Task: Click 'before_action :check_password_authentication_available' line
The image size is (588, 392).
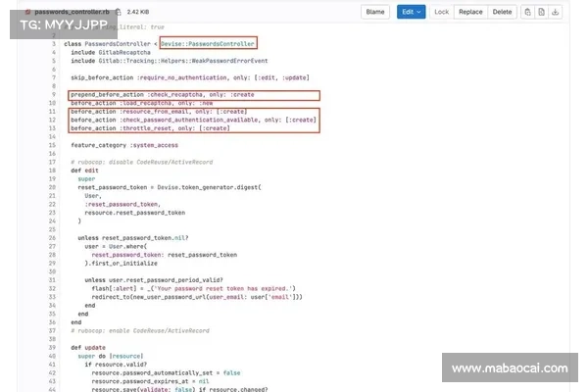Action: tap(193, 120)
